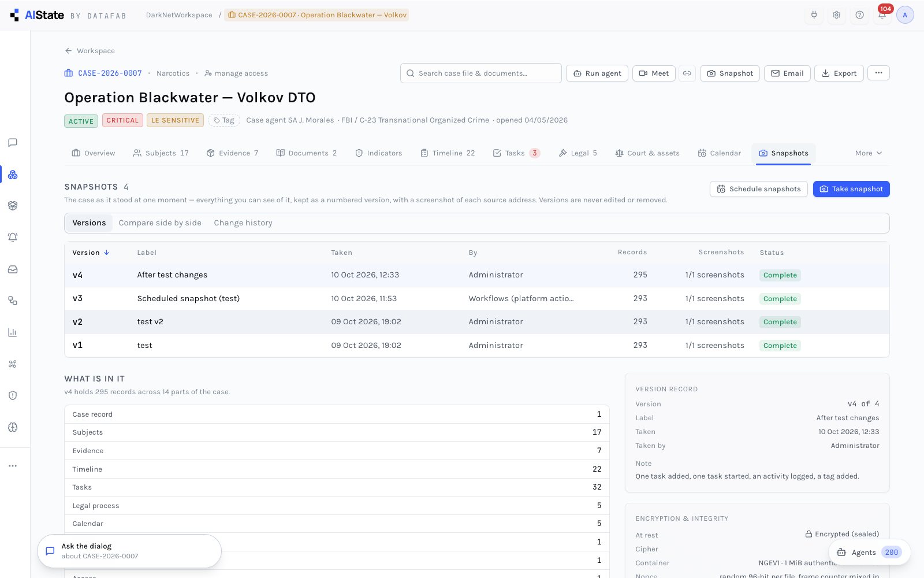Select the Snapshots tab
Viewport: 924px width, 578px height.
784,153
